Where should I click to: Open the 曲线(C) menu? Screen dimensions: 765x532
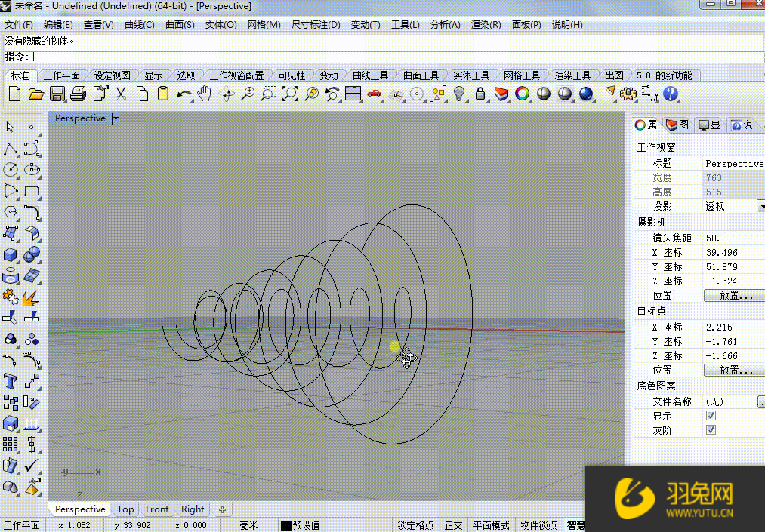point(140,25)
